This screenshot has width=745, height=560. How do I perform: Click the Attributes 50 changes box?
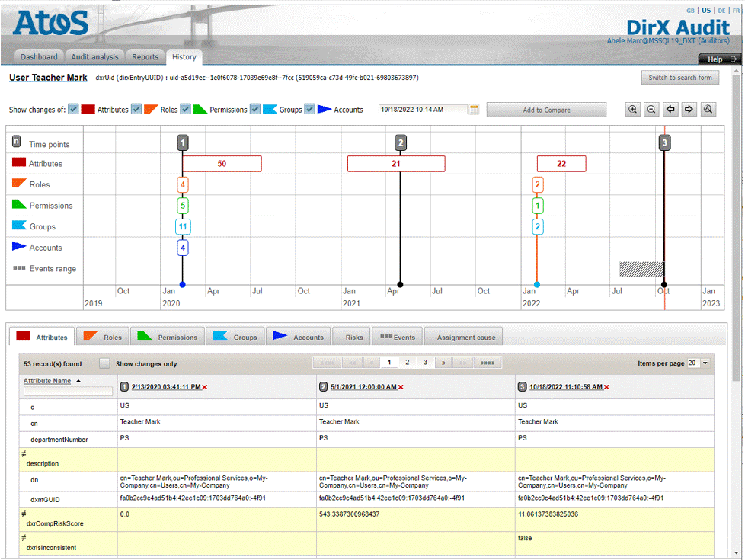click(222, 164)
